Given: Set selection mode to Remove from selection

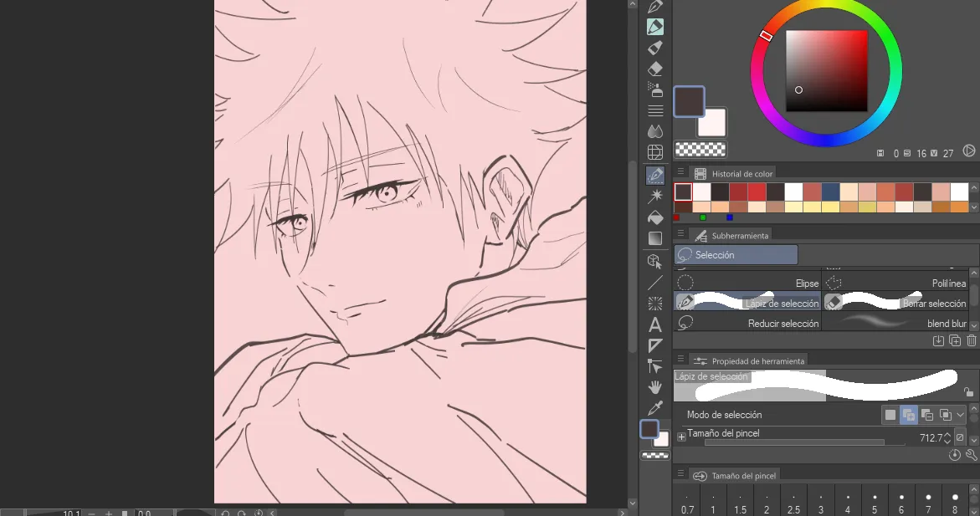Looking at the screenshot, I should point(927,415).
